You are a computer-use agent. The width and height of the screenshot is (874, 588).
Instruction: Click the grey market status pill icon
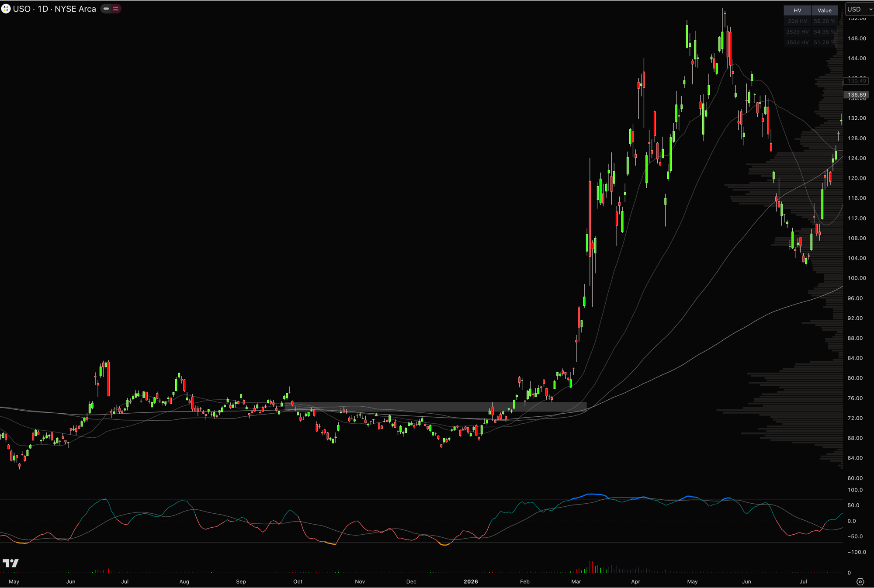tap(106, 9)
